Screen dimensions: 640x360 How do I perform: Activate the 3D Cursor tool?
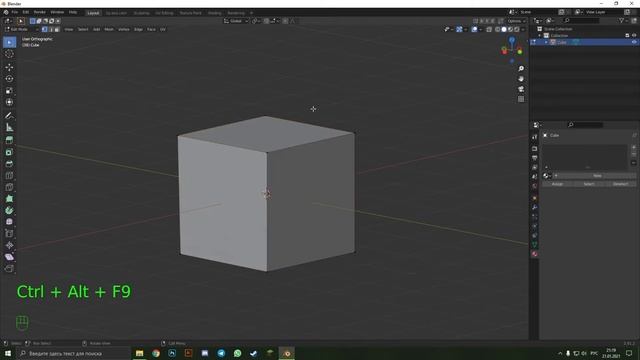(9, 54)
